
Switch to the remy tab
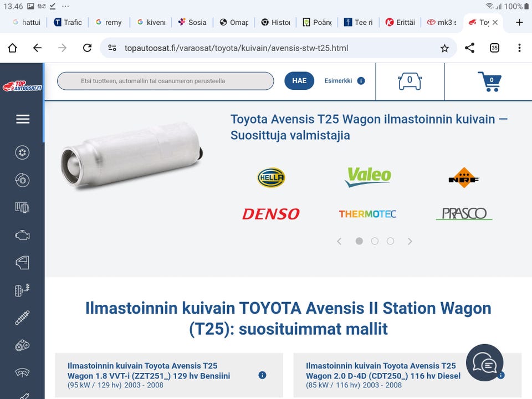tap(109, 22)
